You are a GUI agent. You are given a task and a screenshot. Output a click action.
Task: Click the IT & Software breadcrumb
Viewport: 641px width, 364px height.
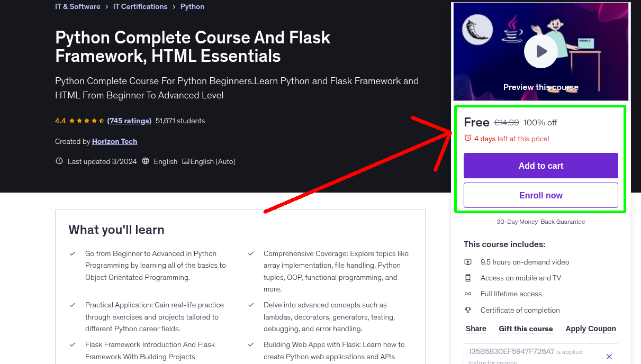point(77,6)
